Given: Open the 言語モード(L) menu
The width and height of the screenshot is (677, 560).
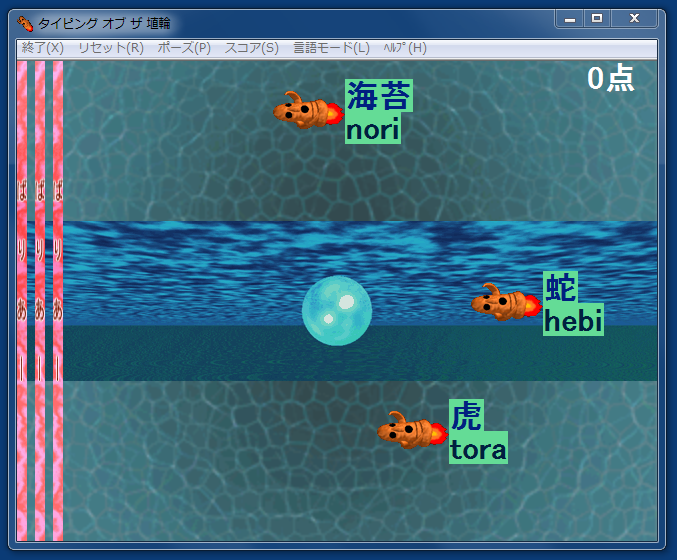Looking at the screenshot, I should pyautogui.click(x=331, y=47).
